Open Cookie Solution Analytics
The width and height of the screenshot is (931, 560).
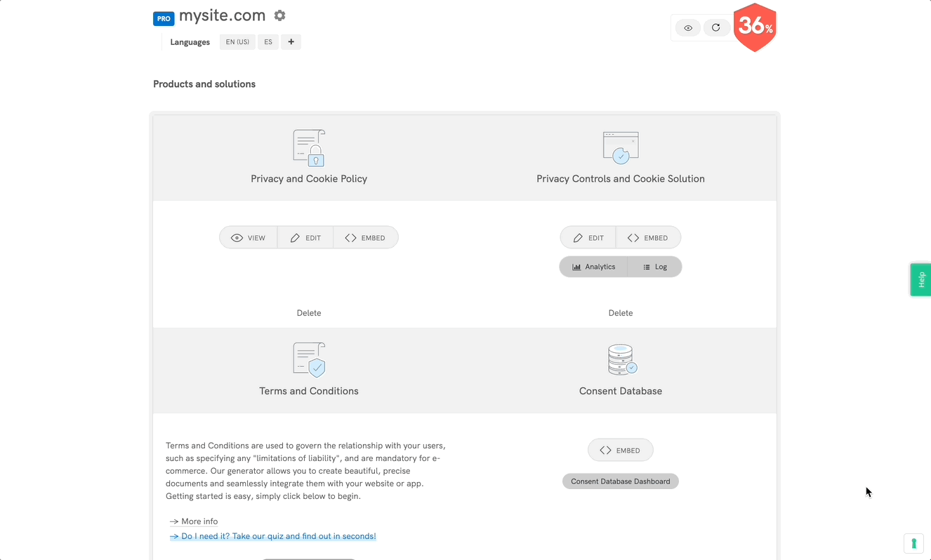[594, 267]
